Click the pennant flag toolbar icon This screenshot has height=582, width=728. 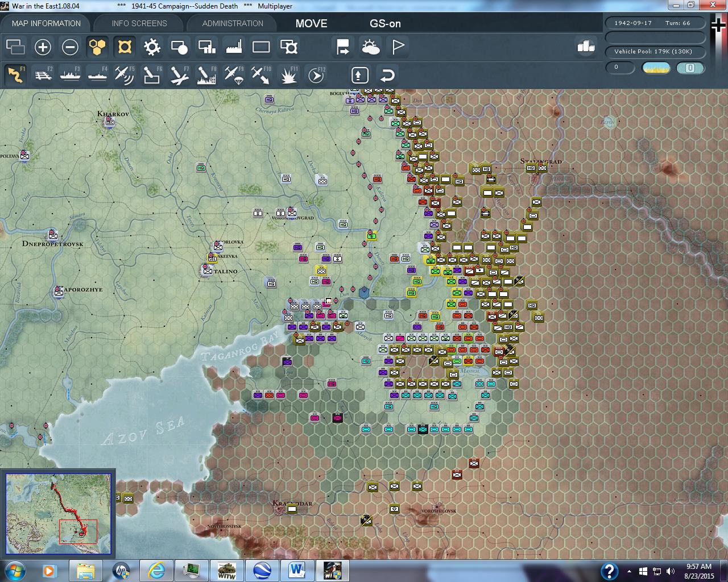tap(398, 47)
